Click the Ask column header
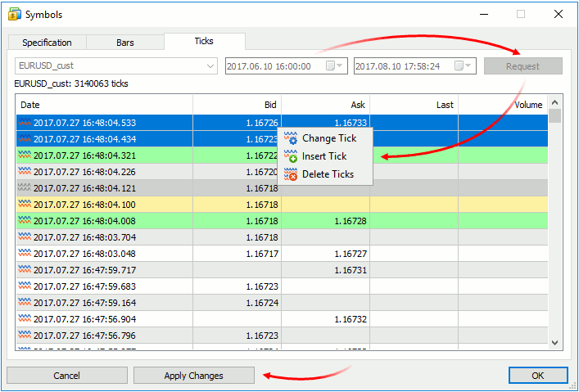 coord(326,105)
